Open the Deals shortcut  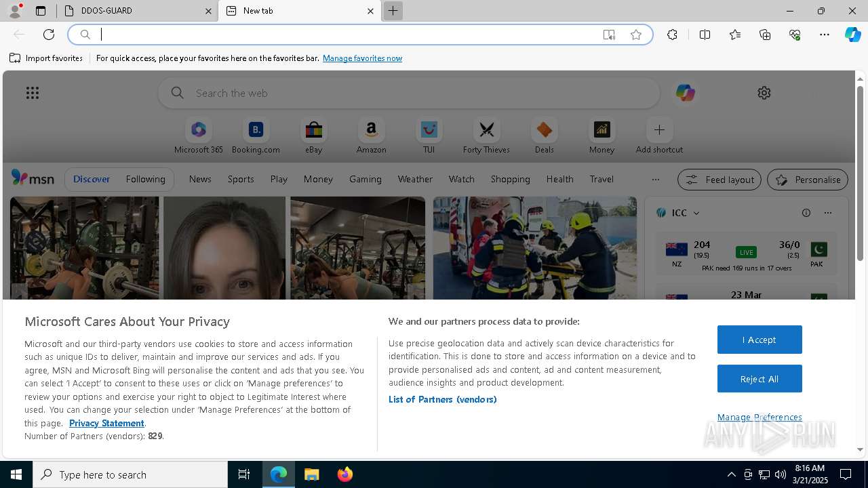(544, 136)
